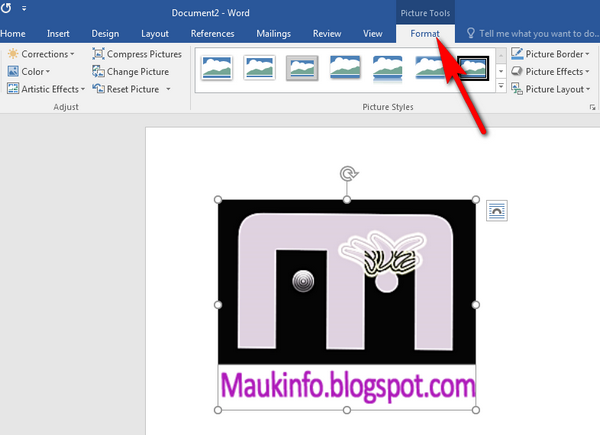The height and width of the screenshot is (435, 600).
Task: Apply the fourth drop shadow picture style
Action: pyautogui.click(x=345, y=68)
